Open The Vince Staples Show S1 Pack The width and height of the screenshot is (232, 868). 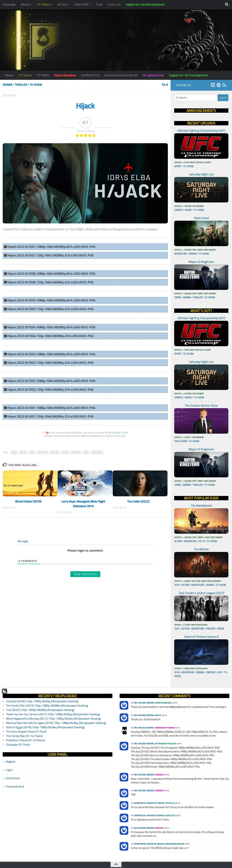26,731
